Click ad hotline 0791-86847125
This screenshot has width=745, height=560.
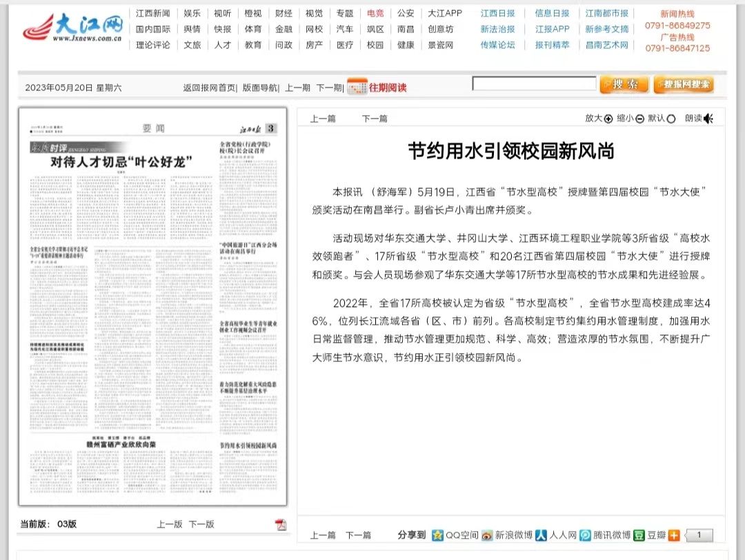point(677,48)
